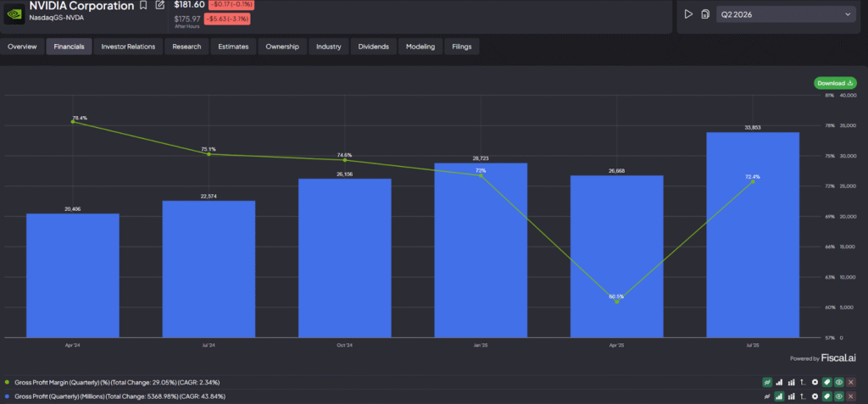Click the 78.4% margin data point
868x404 pixels.
point(73,122)
